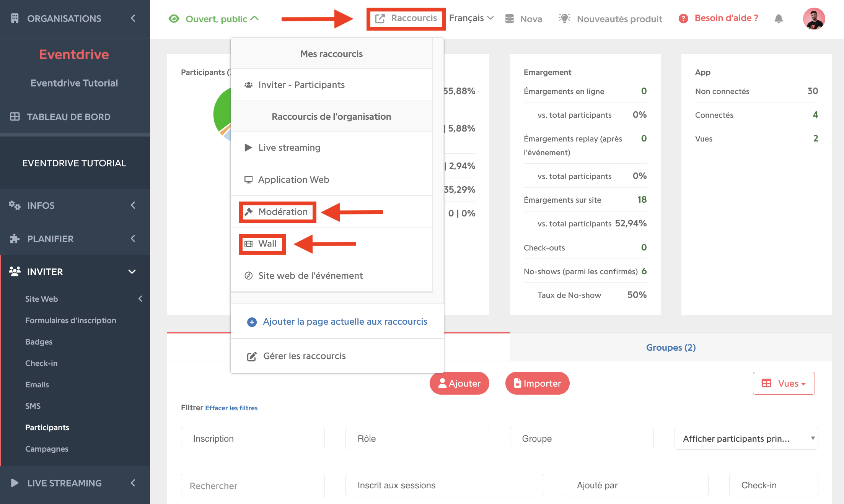Click the Tableau de bord grid icon
Image resolution: width=844 pixels, height=504 pixels.
click(x=15, y=117)
